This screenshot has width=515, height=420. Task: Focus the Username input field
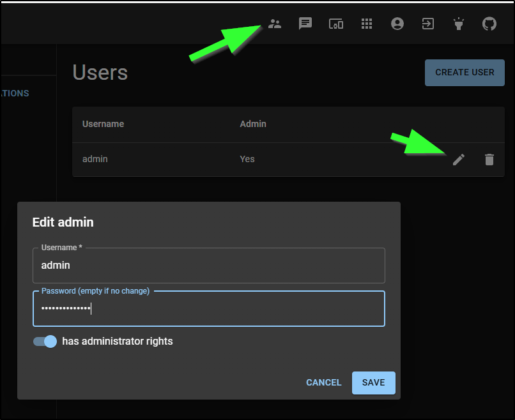click(x=209, y=266)
